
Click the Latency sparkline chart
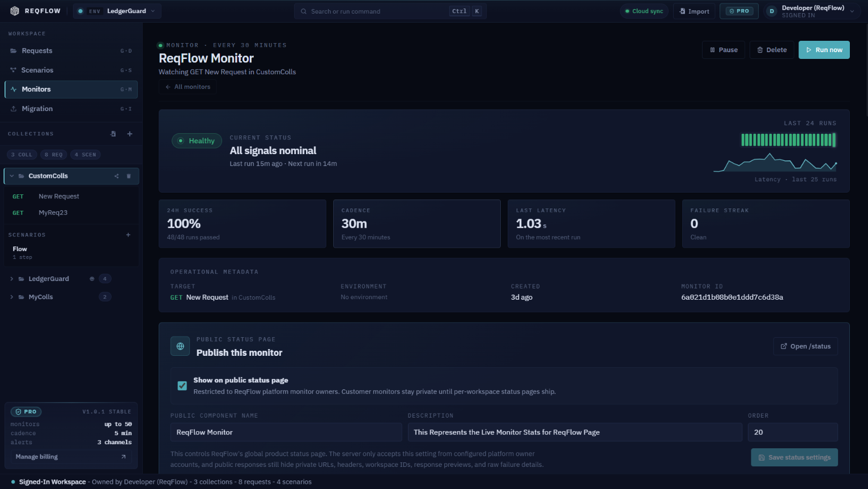click(775, 162)
